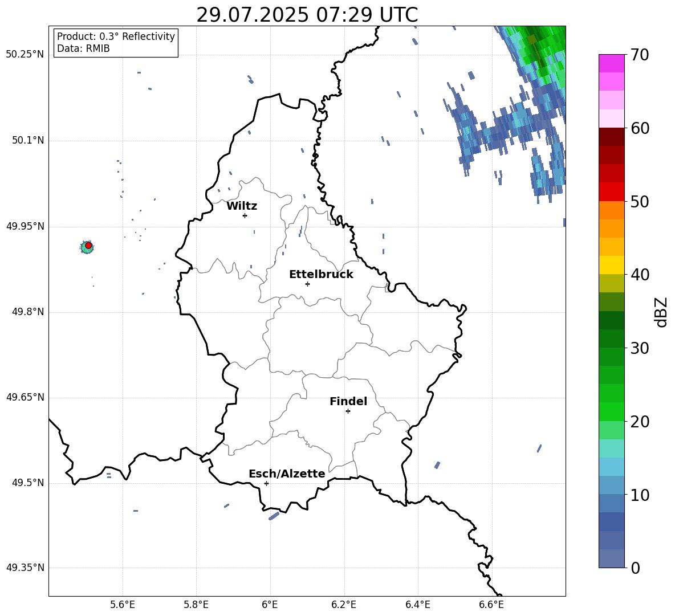The width and height of the screenshot is (675, 616).
Task: Click the colorbar tick label 30
Action: click(640, 348)
